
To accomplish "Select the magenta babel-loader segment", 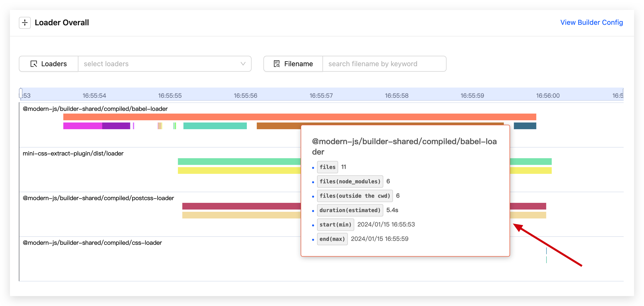I will click(83, 126).
